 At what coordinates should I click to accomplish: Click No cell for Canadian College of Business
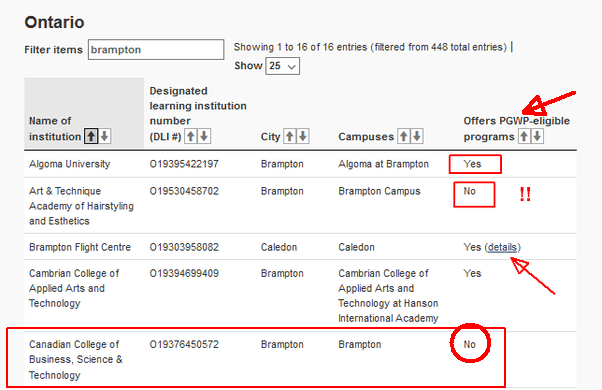(470, 344)
